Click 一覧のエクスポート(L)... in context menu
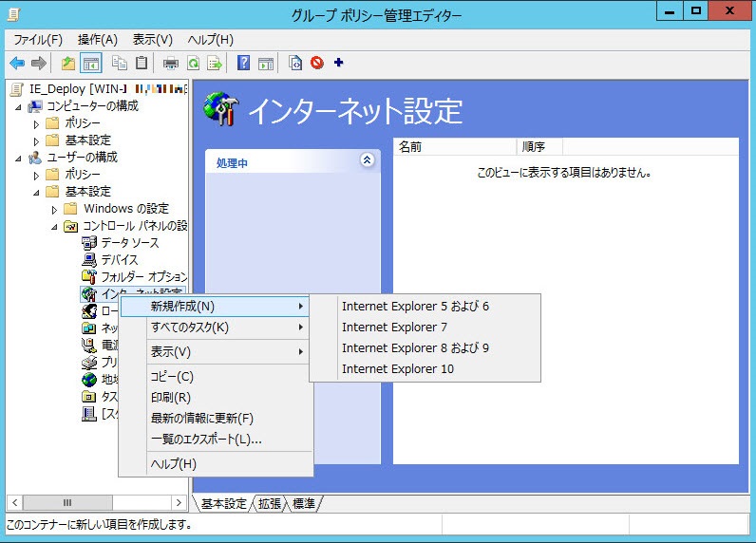756x543 pixels. pyautogui.click(x=206, y=439)
